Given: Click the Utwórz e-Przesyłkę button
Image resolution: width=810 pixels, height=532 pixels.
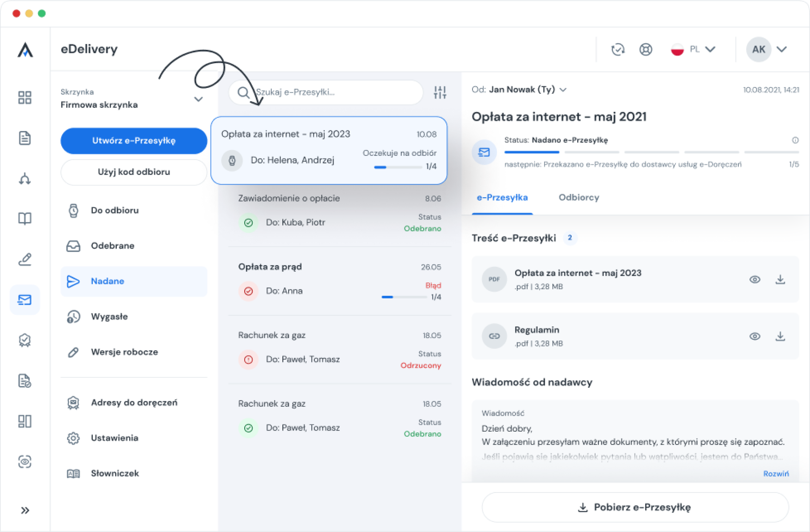Looking at the screenshot, I should point(134,141).
